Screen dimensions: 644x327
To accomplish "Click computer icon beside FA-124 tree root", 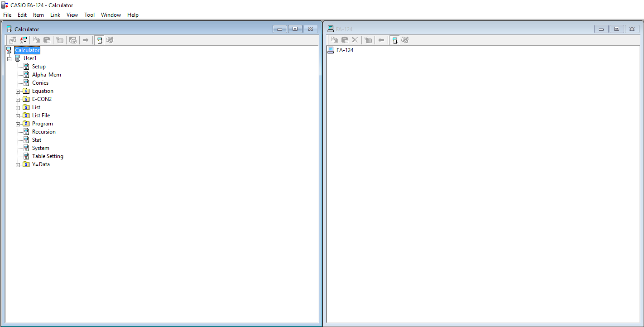I will (331, 50).
